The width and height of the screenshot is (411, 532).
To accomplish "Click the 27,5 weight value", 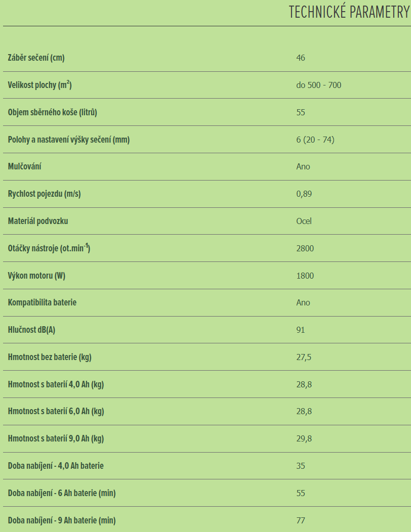I will click(x=304, y=357).
